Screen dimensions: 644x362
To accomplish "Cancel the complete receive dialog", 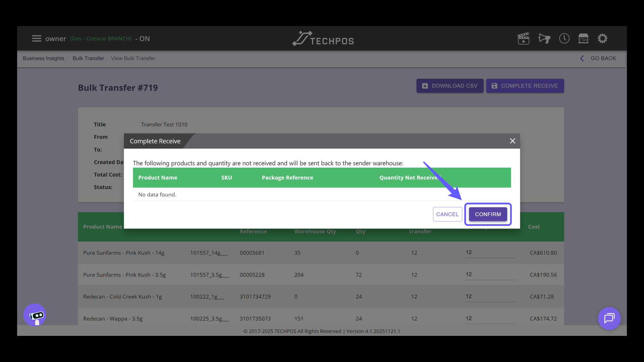I will 447,214.
